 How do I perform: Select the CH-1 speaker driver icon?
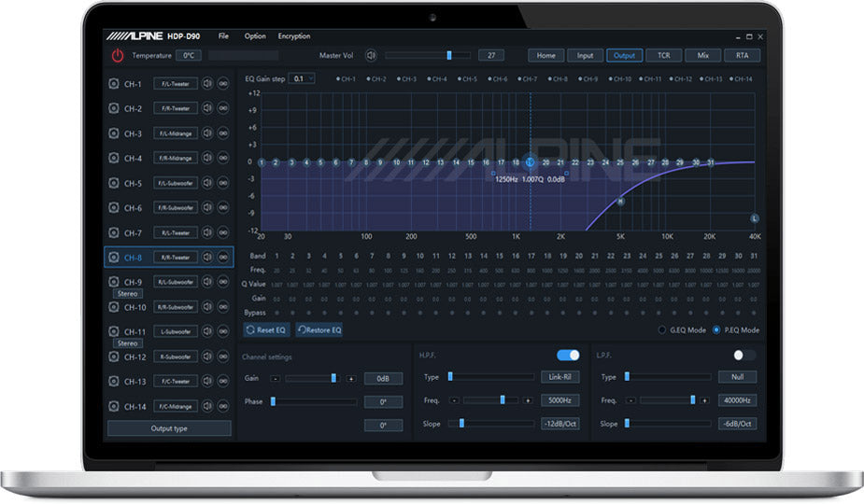(114, 84)
